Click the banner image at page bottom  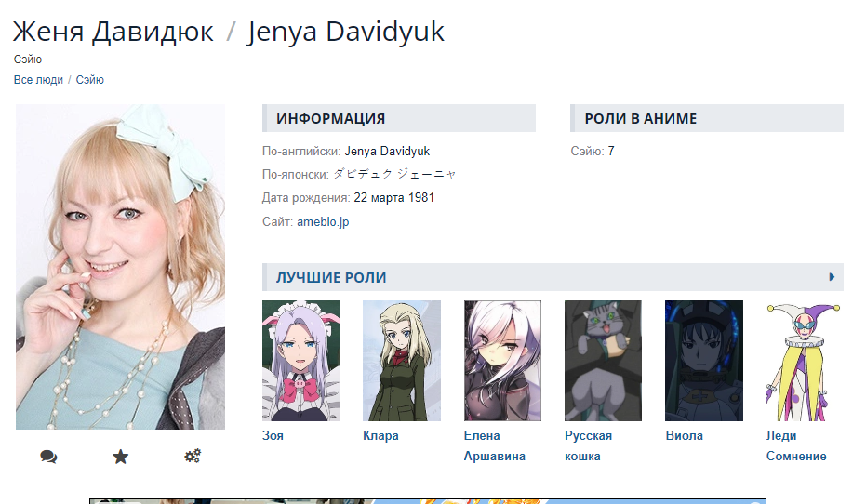click(x=427, y=500)
